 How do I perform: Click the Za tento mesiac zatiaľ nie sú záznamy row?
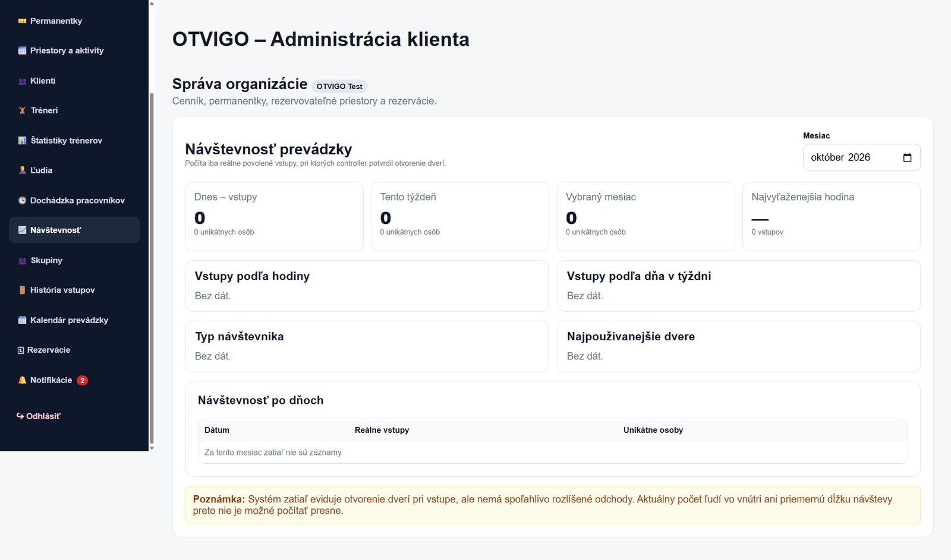pos(553,453)
